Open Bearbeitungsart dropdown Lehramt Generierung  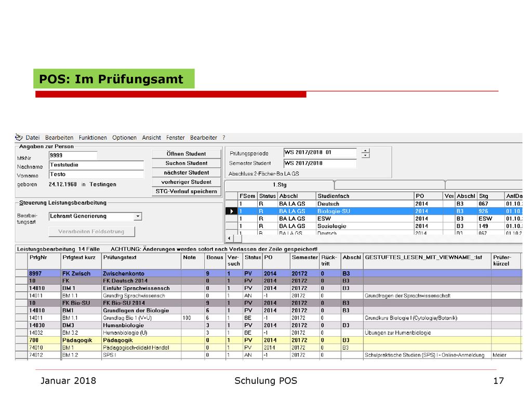coord(137,216)
